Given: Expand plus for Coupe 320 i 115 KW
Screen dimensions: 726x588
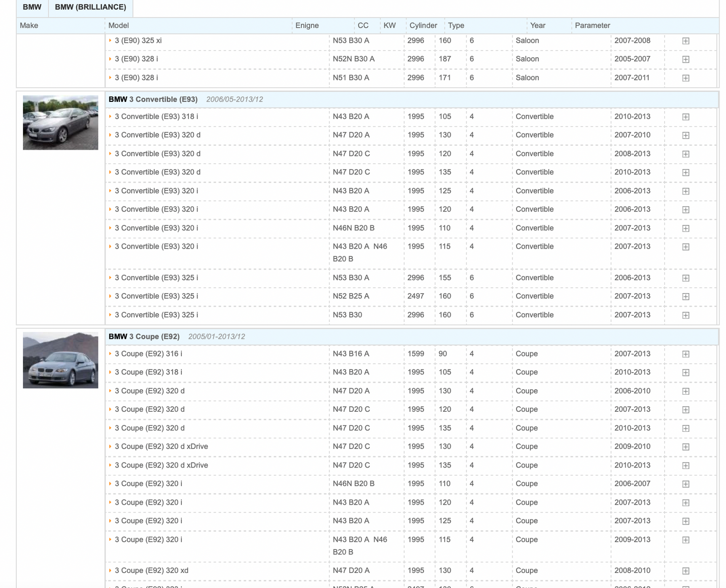Looking at the screenshot, I should (685, 540).
